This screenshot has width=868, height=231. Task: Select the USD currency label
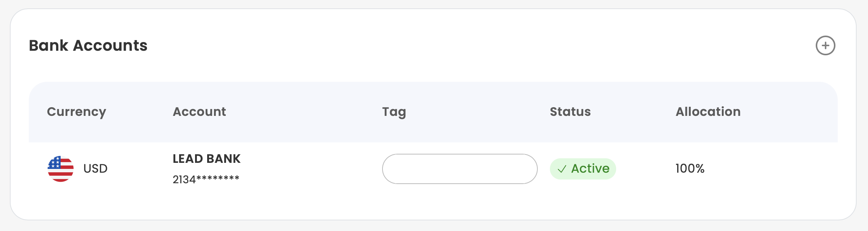[95, 169]
